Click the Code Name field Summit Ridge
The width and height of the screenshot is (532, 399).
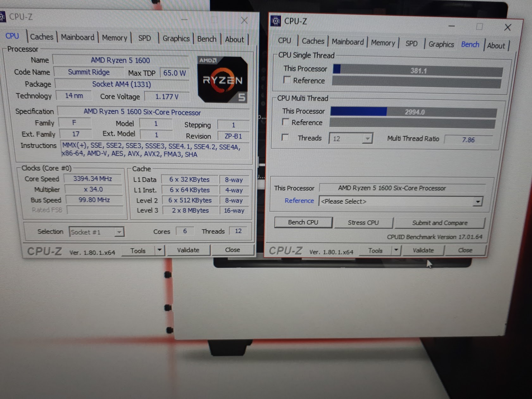(89, 72)
